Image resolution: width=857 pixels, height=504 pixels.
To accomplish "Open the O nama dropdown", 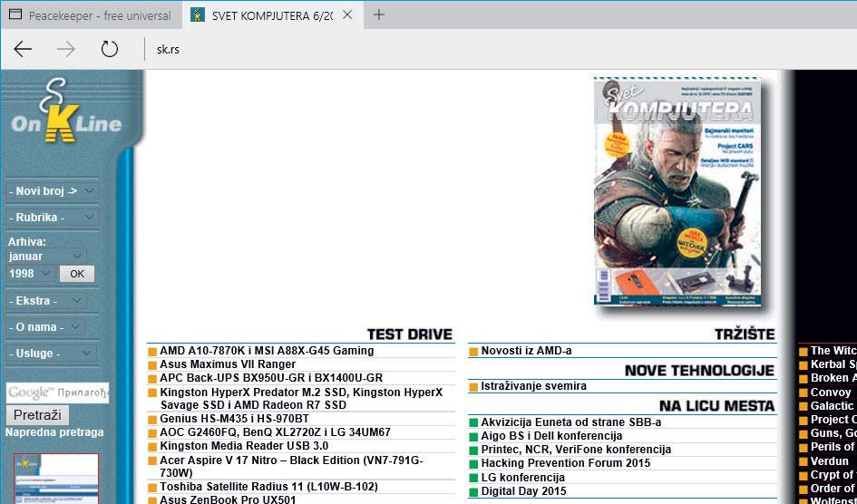I will point(45,327).
